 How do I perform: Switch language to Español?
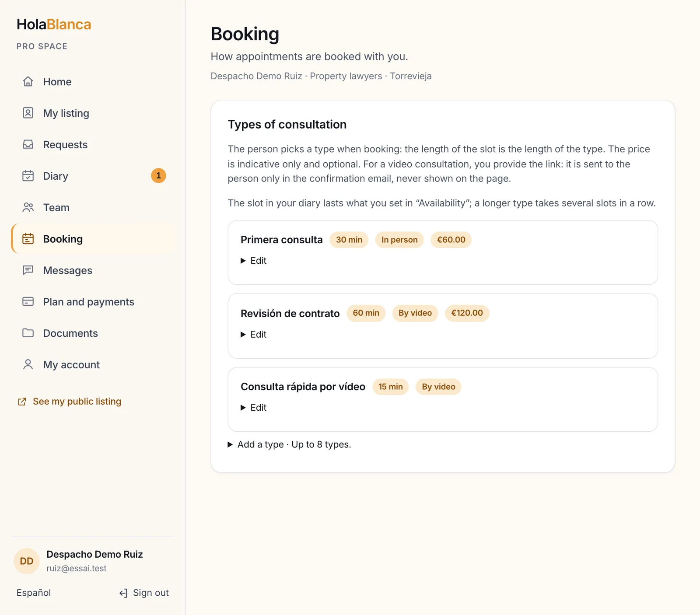pos(34,593)
